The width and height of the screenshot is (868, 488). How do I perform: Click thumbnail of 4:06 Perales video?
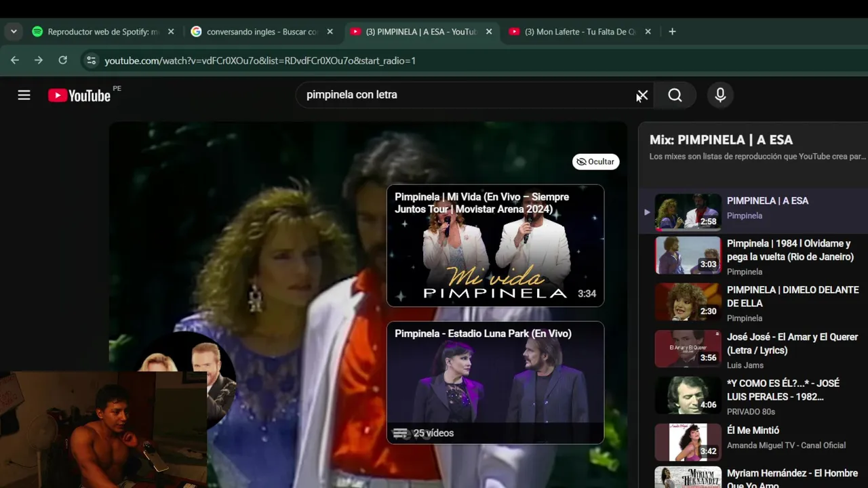(x=688, y=395)
